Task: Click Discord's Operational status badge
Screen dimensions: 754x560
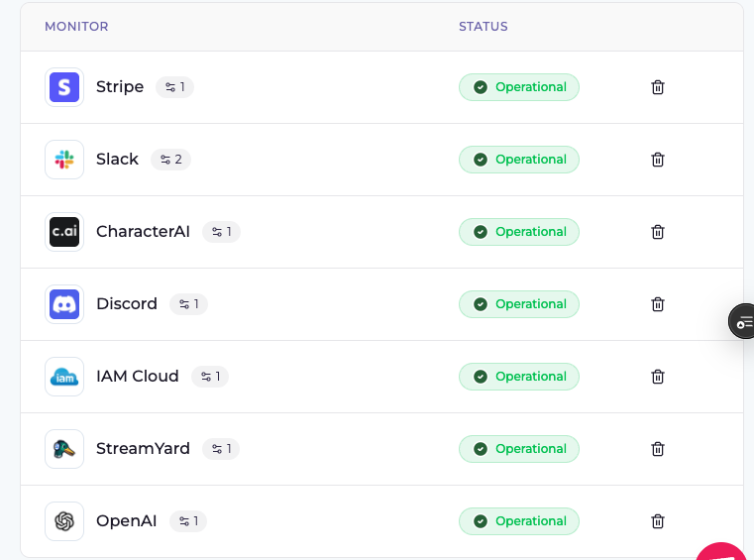Action: (x=519, y=304)
